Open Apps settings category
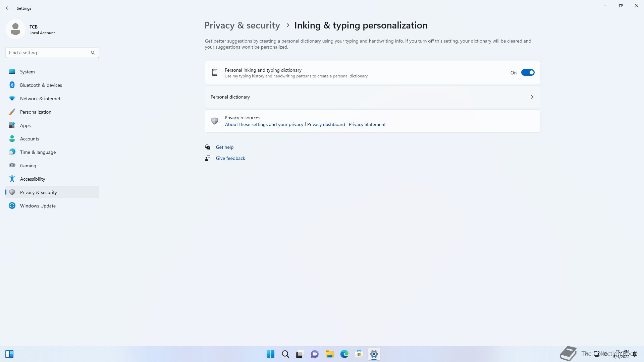Image resolution: width=644 pixels, height=362 pixels. [52, 125]
